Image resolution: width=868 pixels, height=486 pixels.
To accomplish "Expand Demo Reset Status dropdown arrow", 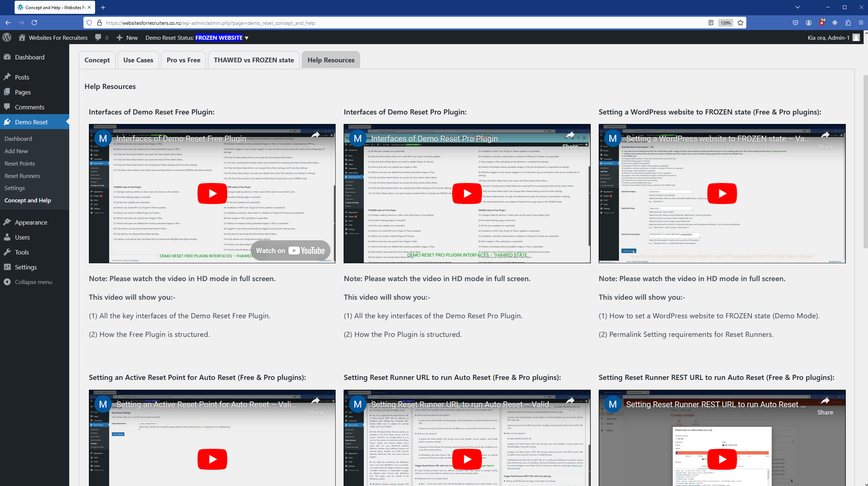I will 247,38.
